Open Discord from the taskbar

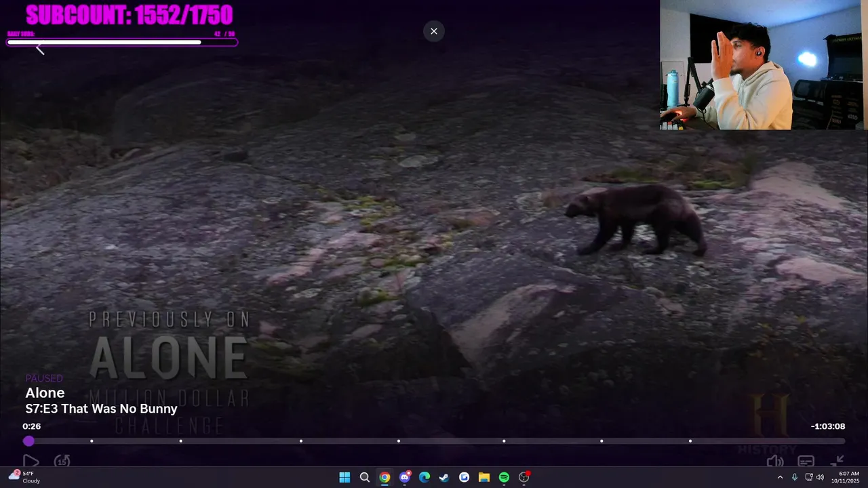(x=405, y=477)
